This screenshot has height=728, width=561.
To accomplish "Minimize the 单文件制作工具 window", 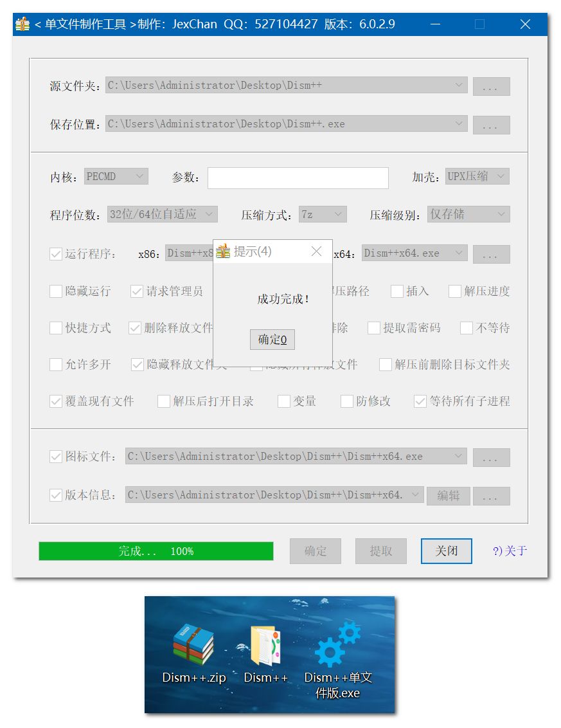I will click(x=435, y=24).
